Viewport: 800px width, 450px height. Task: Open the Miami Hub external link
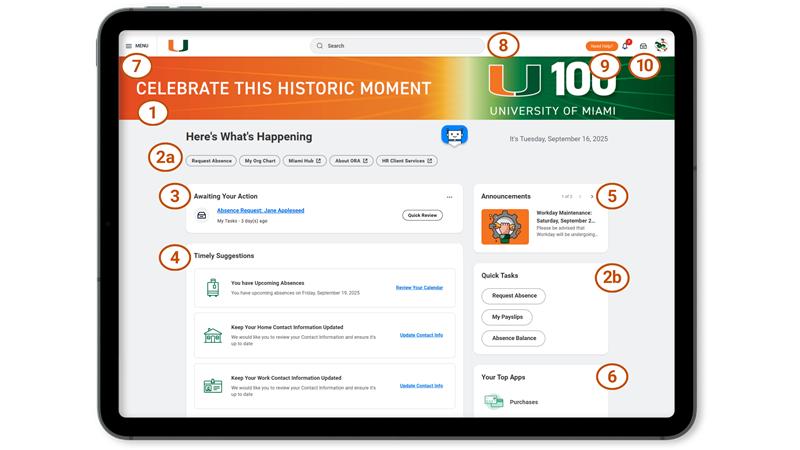tap(305, 161)
